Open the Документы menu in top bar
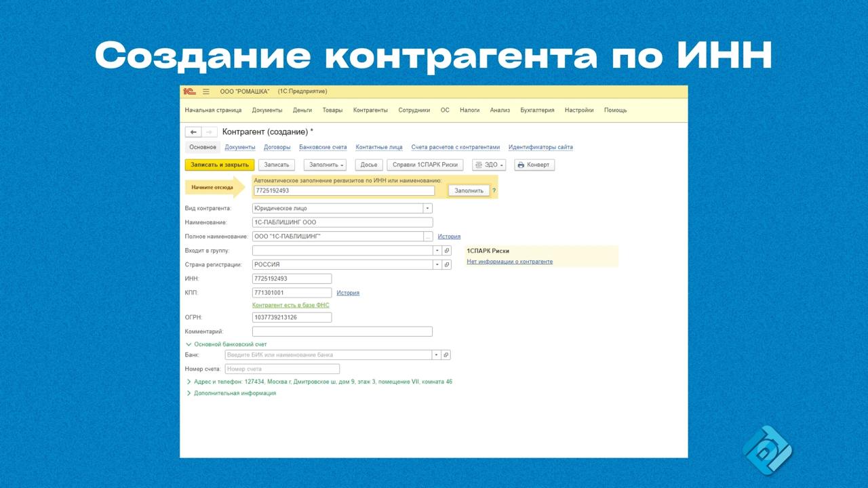868x488 pixels. 267,110
